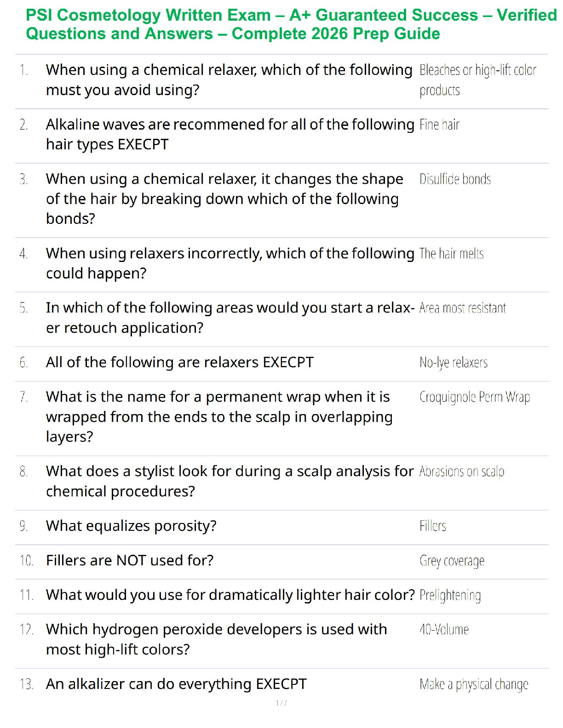The height and width of the screenshot is (728, 563).
Task: Click the green document title heading
Action: tap(291, 24)
